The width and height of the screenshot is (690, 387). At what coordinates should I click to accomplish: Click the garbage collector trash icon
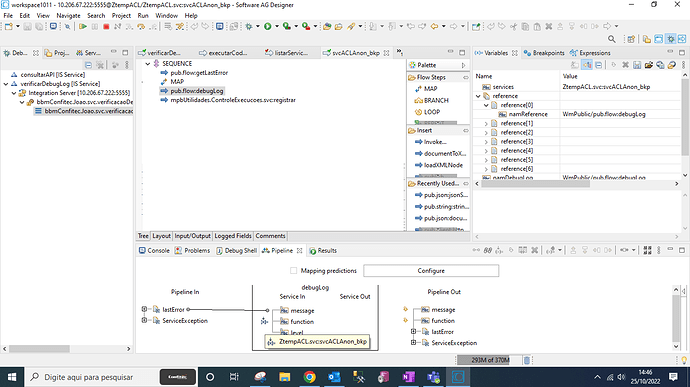[527, 360]
